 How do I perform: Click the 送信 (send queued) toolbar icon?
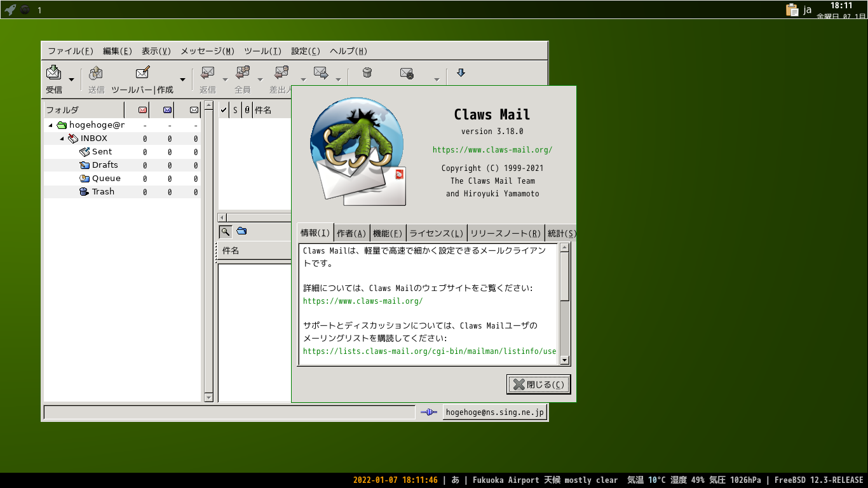96,72
